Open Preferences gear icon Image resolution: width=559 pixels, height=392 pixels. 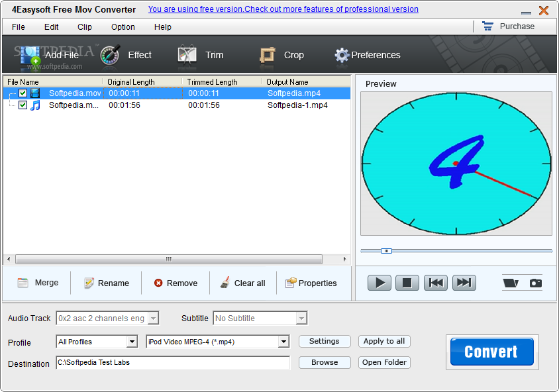pyautogui.click(x=342, y=55)
